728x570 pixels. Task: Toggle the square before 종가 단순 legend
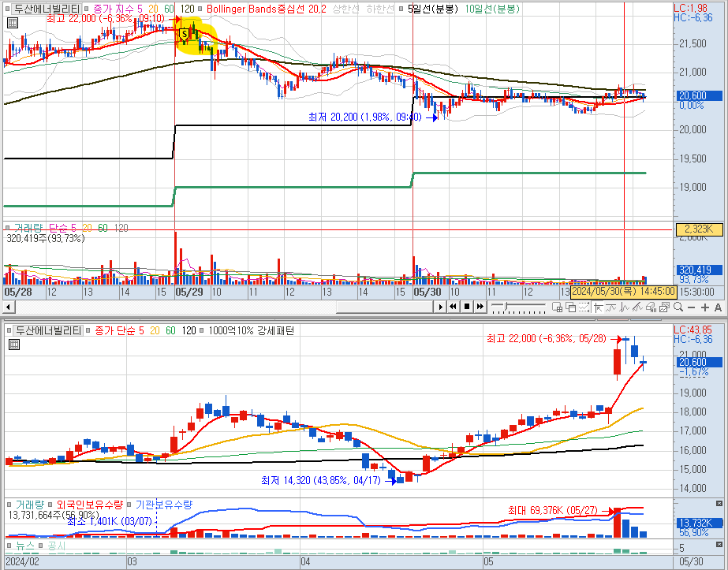pos(88,330)
